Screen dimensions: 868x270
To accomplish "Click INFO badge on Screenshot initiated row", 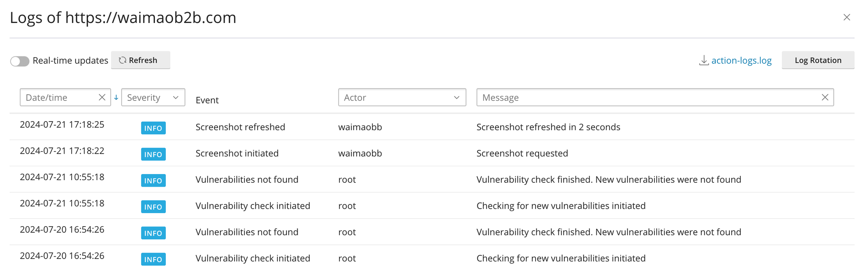I will (153, 155).
